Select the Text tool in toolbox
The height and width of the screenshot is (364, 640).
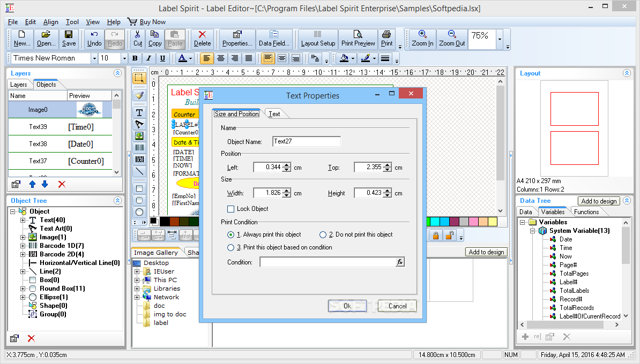(139, 112)
